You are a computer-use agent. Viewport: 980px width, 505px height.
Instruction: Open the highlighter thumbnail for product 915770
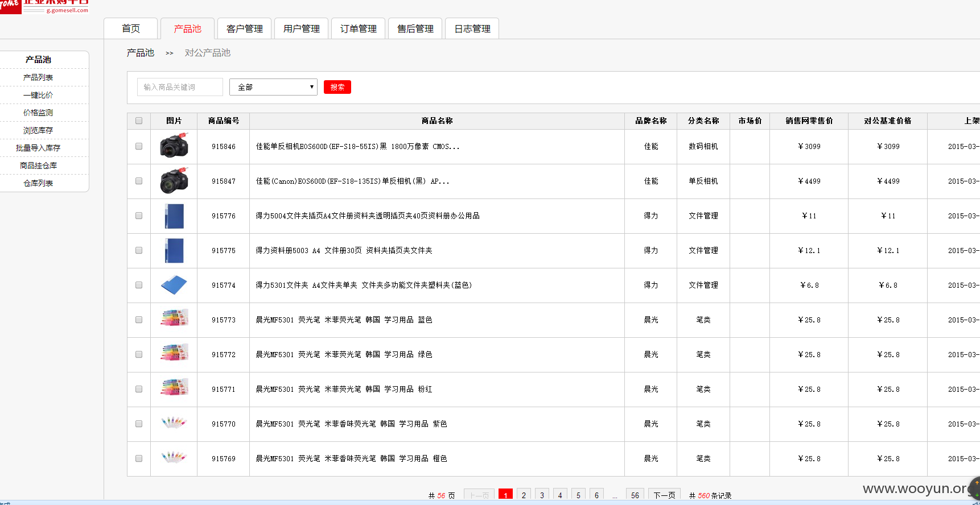[174, 423]
